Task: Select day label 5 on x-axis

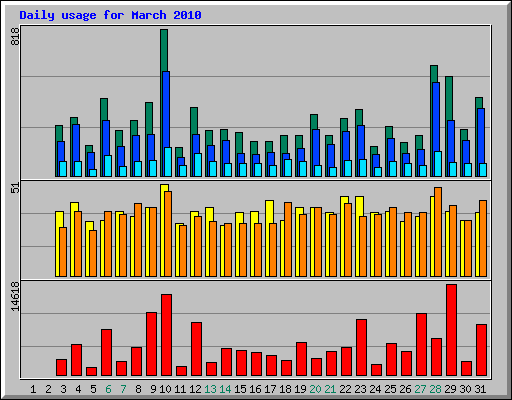Action: 93,389
